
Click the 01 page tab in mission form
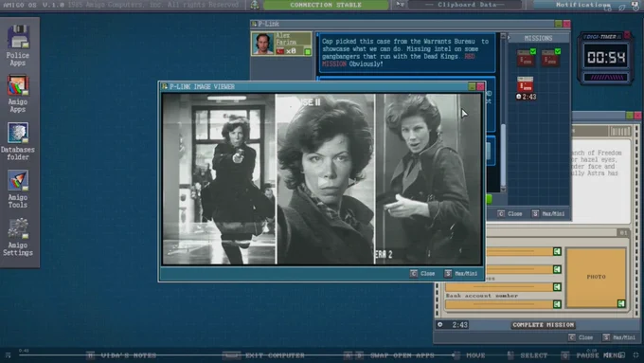(x=623, y=233)
